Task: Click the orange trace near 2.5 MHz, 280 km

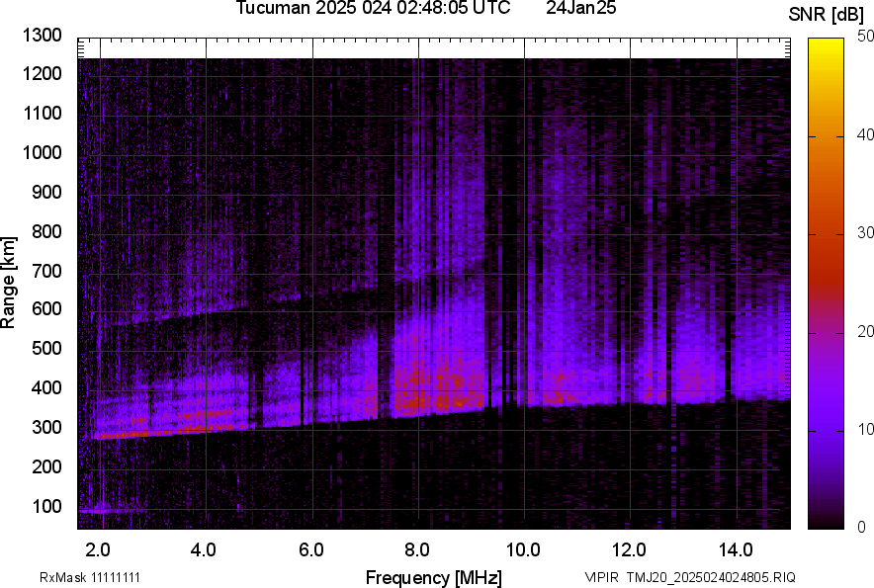Action: (124, 433)
